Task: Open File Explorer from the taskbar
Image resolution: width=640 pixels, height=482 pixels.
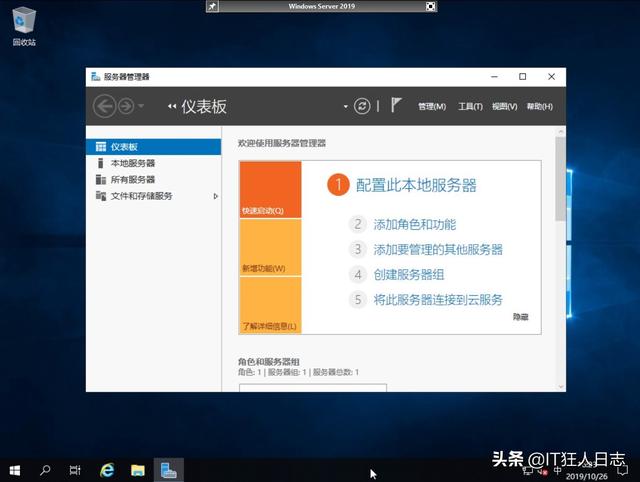Action: pyautogui.click(x=138, y=471)
